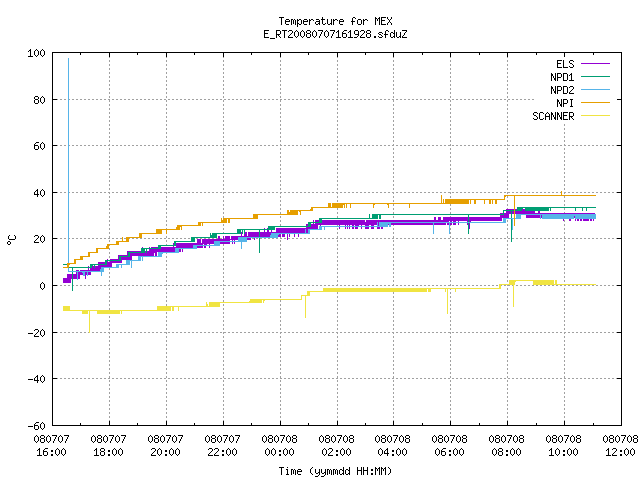
Task: Click the x-axis tick label 080708 06:00
Action: [449, 446]
